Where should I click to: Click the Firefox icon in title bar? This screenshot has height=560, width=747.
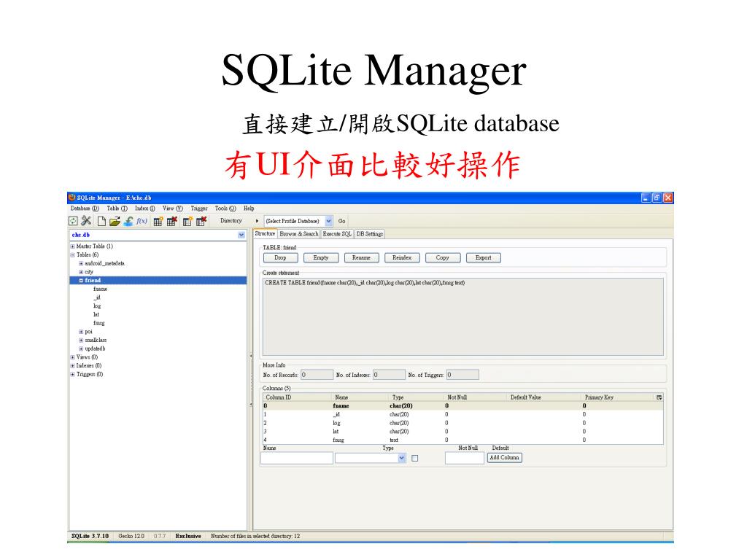pyautogui.click(x=72, y=197)
